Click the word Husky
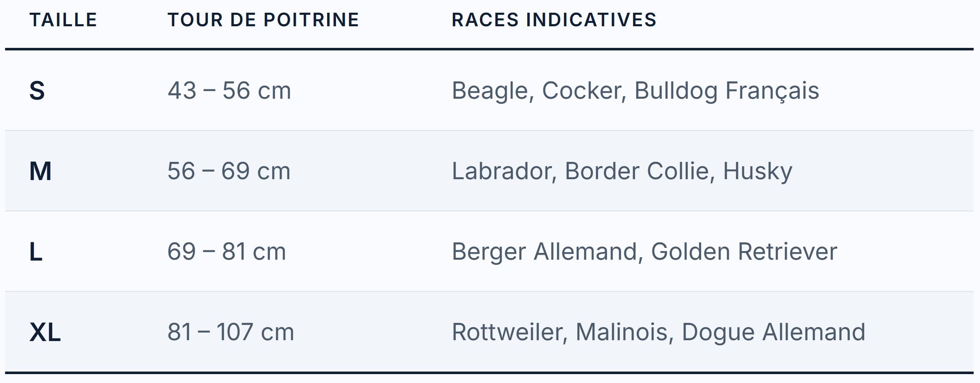 tap(757, 172)
